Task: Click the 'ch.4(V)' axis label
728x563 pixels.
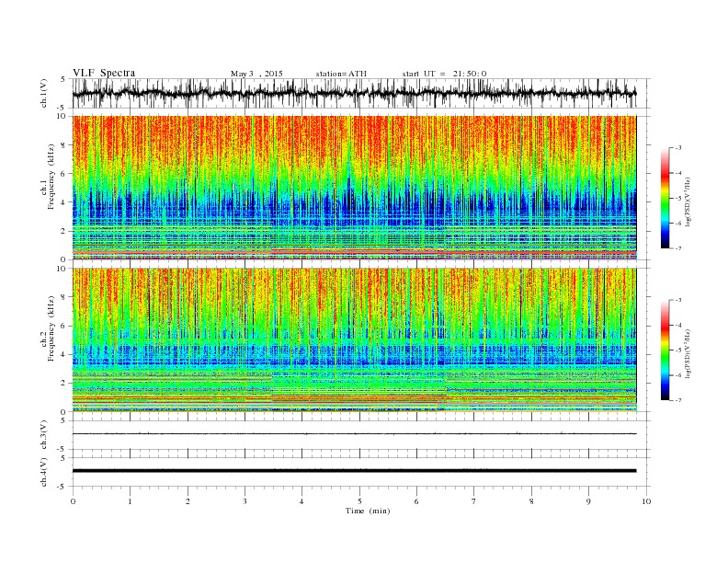Action: pos(43,472)
